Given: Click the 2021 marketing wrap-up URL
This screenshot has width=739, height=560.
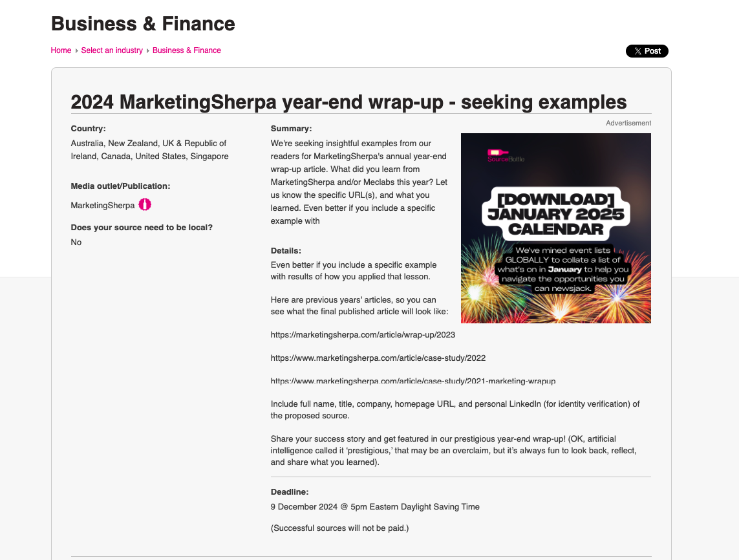Looking at the screenshot, I should 412,381.
